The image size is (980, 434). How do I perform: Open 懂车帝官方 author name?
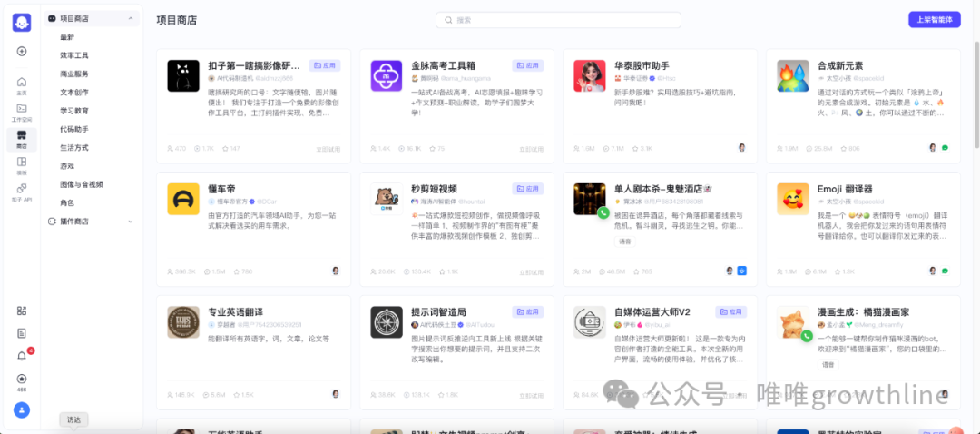pos(232,202)
